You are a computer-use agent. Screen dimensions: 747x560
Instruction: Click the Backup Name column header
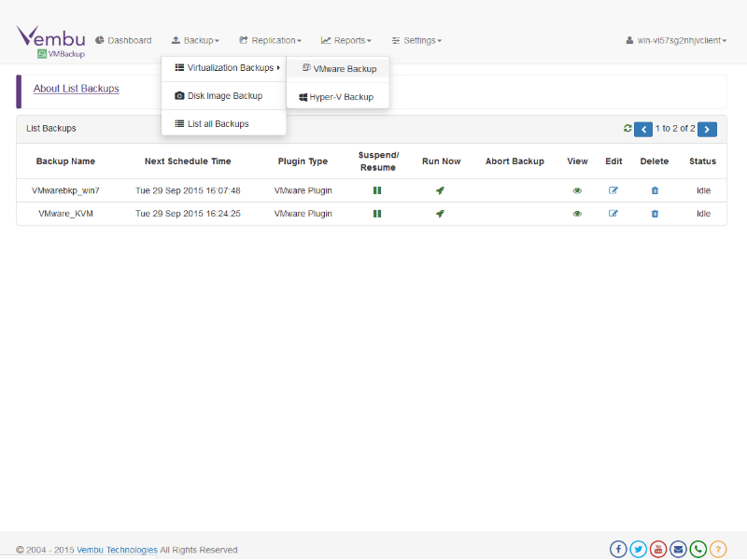[x=65, y=161]
